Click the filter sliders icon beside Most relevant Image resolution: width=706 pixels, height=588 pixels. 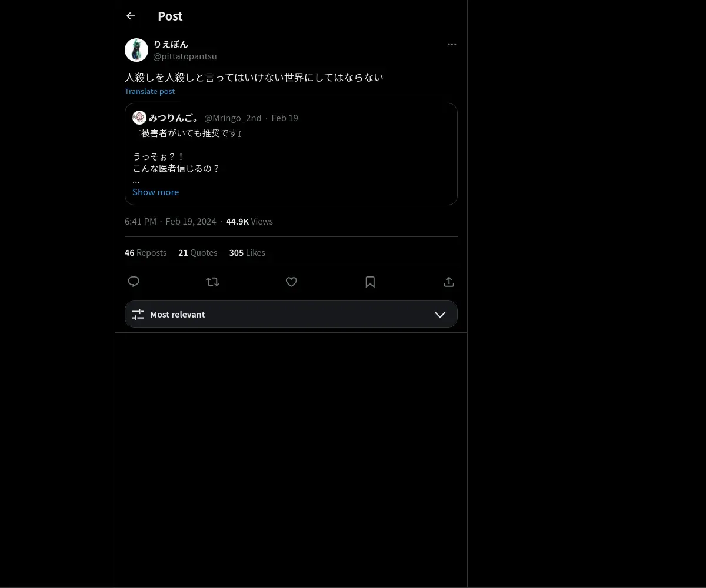click(x=138, y=315)
